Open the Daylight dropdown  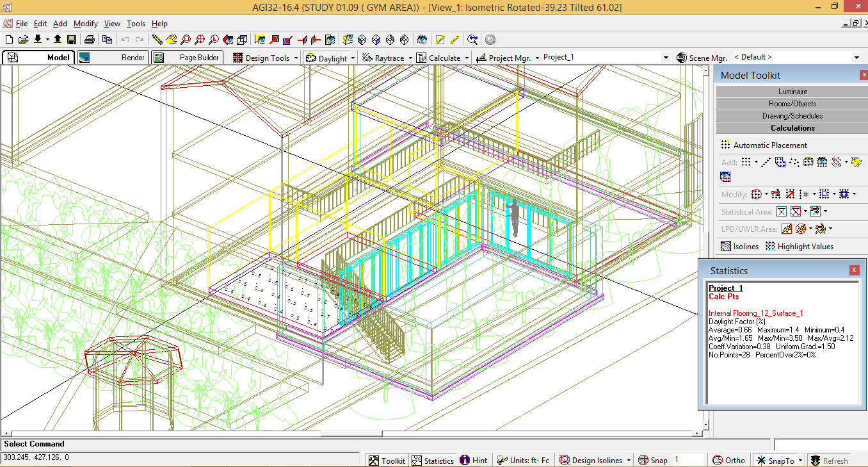click(x=330, y=57)
